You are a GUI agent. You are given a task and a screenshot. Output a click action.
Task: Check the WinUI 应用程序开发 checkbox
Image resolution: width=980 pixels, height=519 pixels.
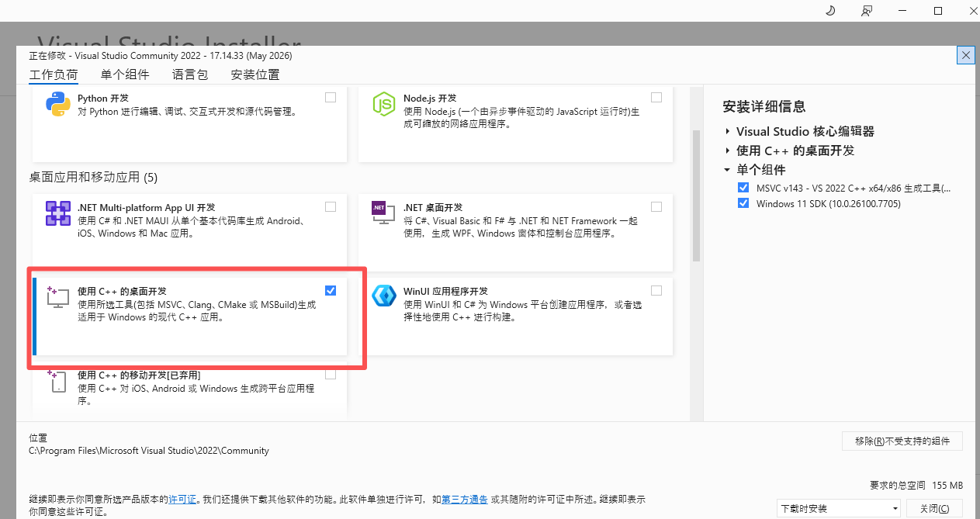656,291
